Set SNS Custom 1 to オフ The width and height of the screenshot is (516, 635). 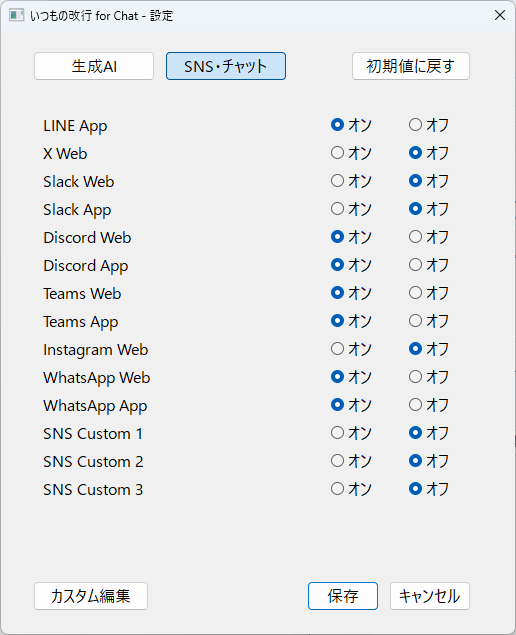[x=429, y=433]
